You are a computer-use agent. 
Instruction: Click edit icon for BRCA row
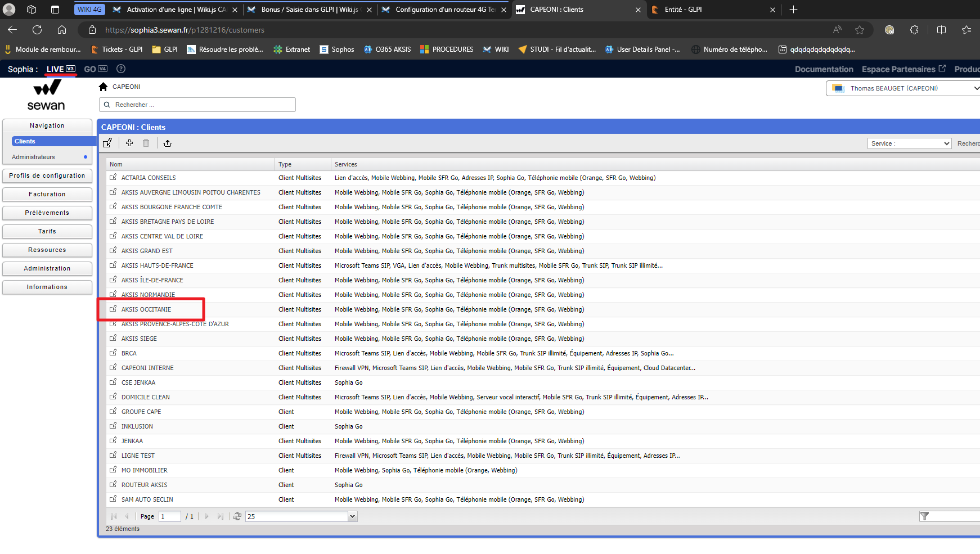pos(113,353)
